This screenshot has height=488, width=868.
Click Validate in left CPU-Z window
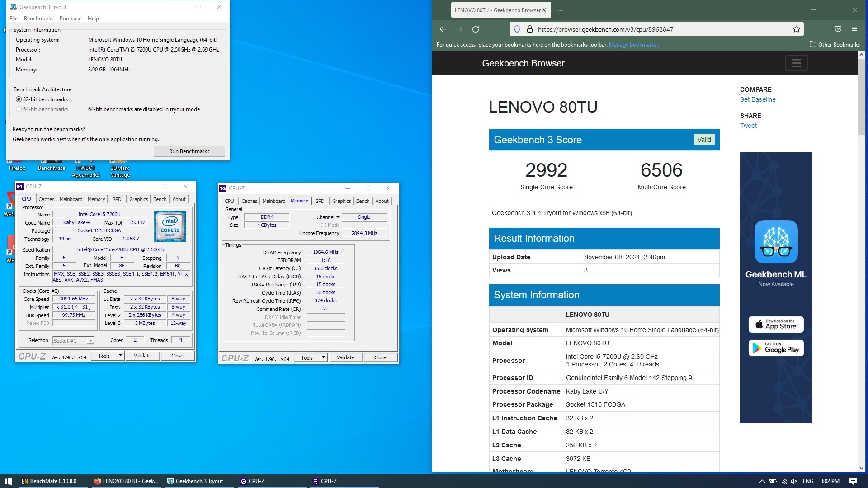click(x=142, y=356)
